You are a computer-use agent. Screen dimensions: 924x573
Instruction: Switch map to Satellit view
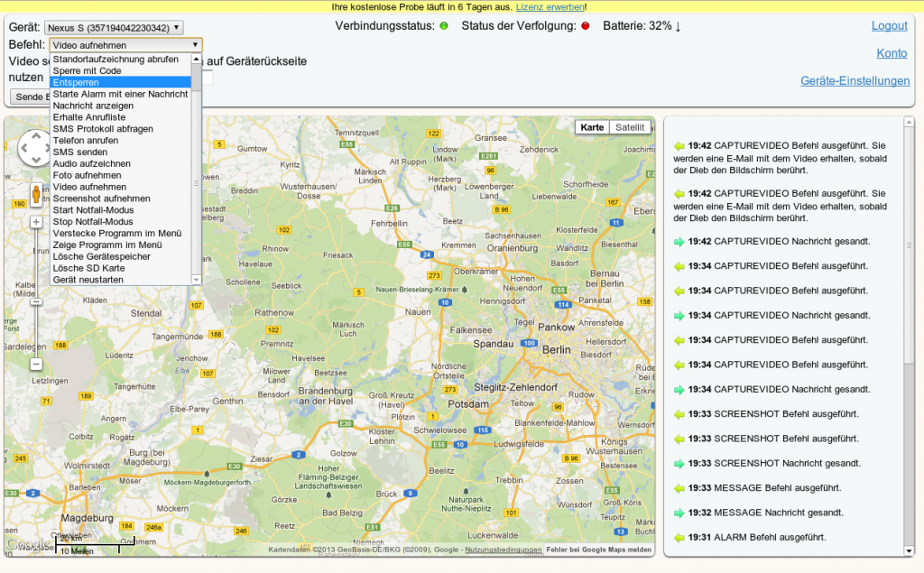pos(630,127)
